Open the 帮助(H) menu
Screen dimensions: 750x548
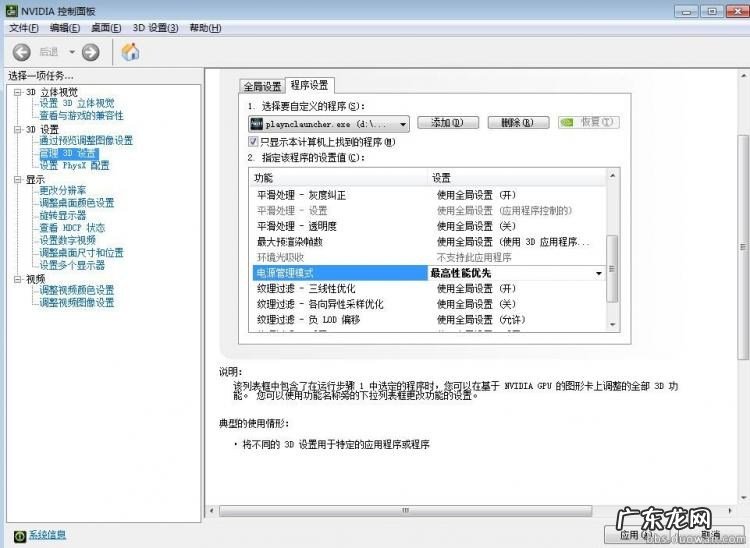click(x=205, y=28)
